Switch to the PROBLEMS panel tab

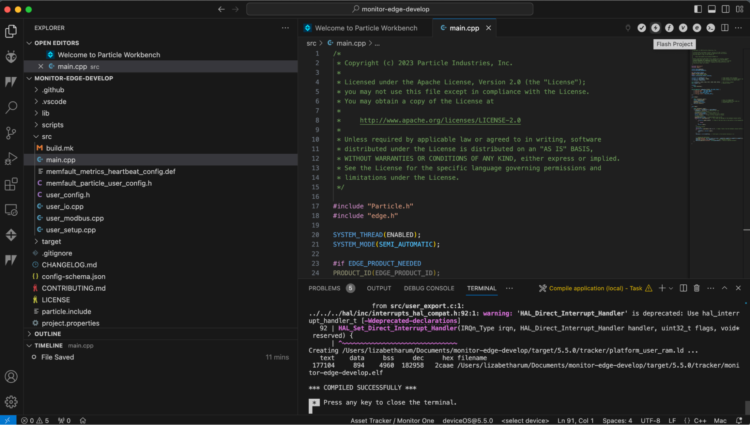pos(324,288)
